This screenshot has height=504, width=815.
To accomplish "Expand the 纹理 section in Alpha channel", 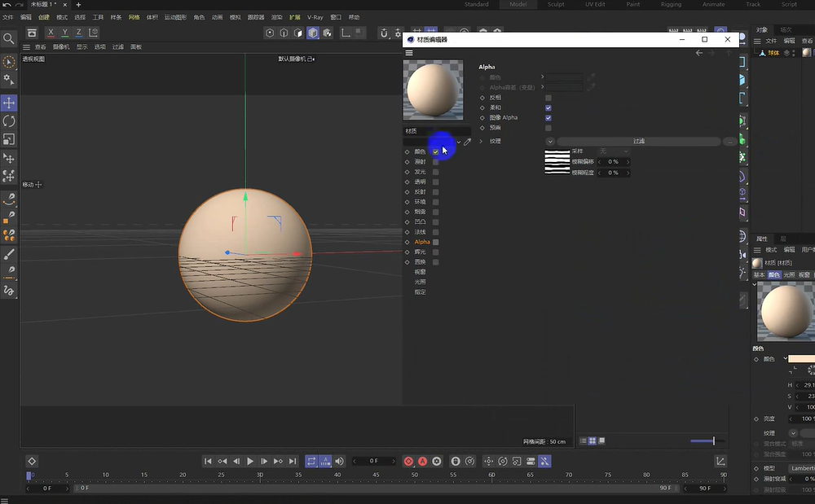I will [x=481, y=141].
